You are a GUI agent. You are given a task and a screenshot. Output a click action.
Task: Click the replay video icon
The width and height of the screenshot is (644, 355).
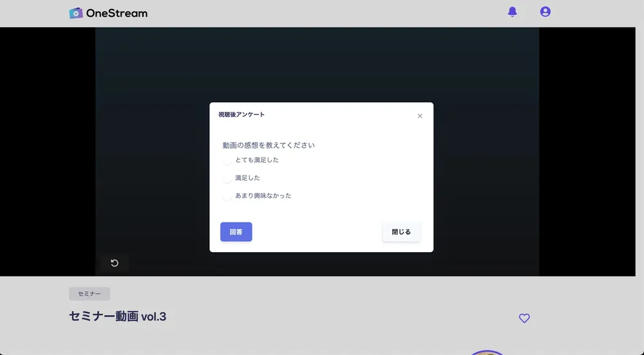tap(115, 263)
